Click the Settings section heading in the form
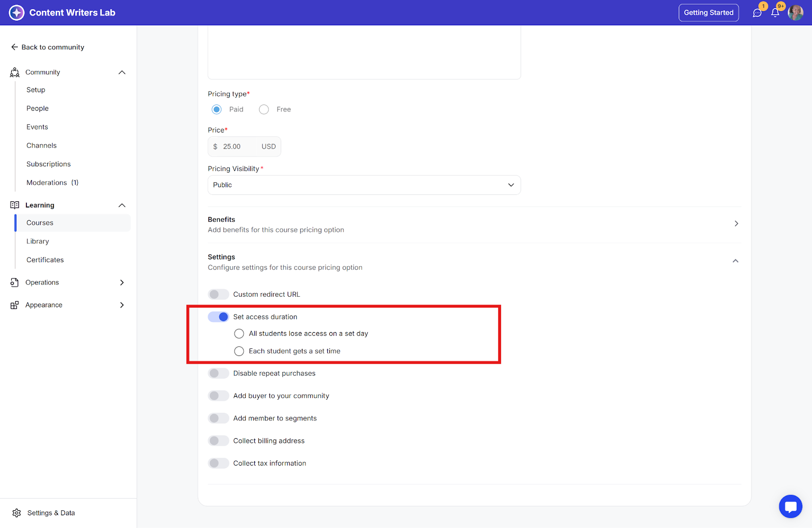Viewport: 812px width, 528px height. (222, 257)
